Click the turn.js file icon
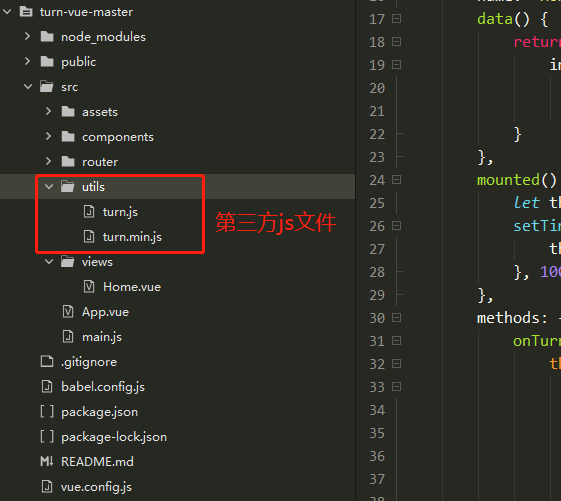Image resolution: width=561 pixels, height=501 pixels. click(89, 212)
